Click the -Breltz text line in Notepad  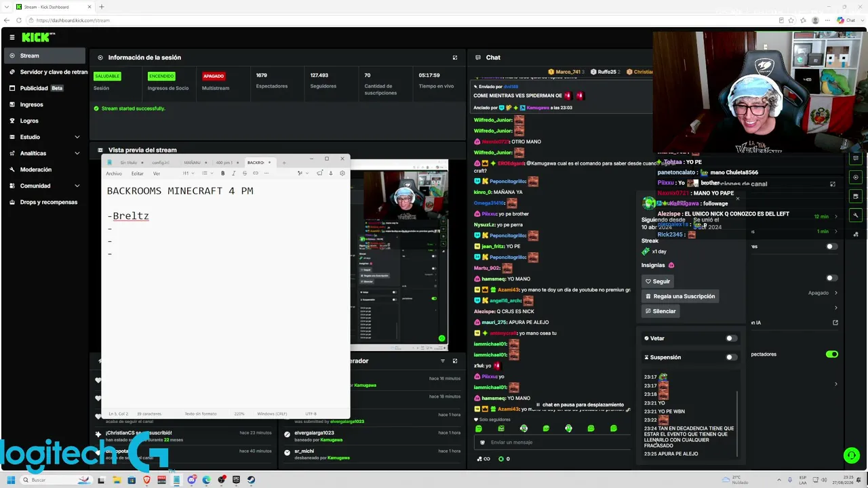[128, 216]
